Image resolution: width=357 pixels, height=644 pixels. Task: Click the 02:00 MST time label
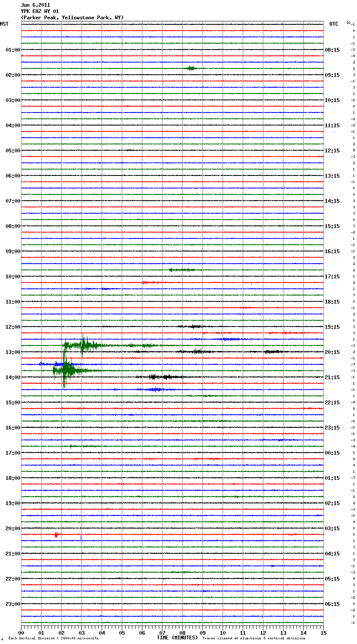pyautogui.click(x=13, y=75)
